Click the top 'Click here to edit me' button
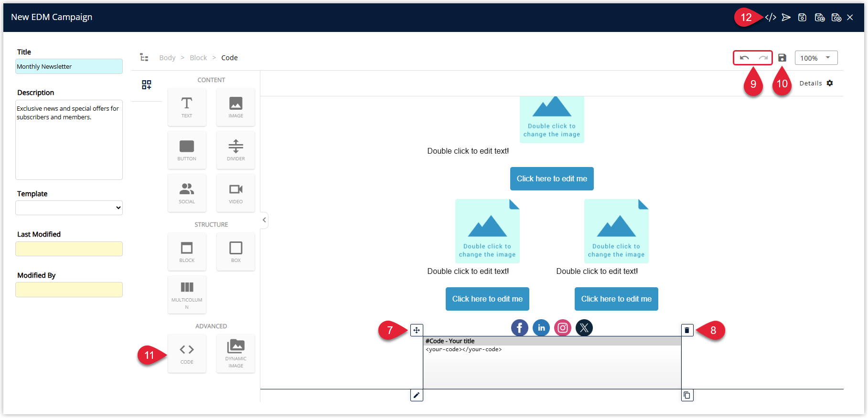This screenshot has height=418, width=868. (x=552, y=178)
